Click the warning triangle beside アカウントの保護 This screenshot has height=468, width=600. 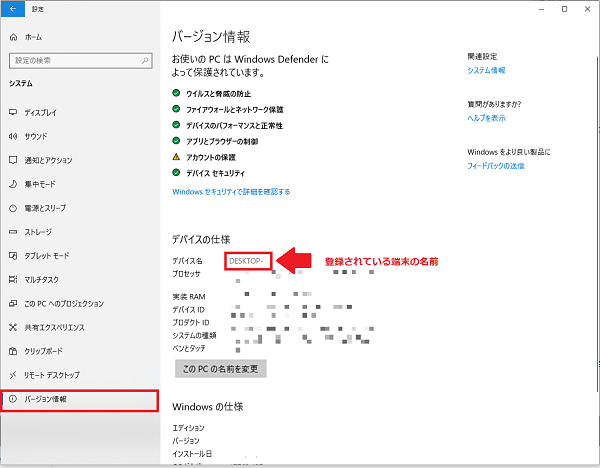pos(176,157)
